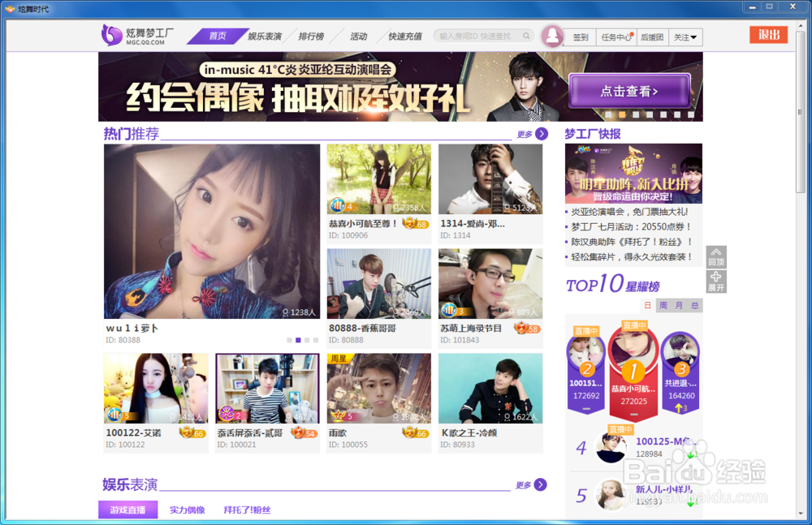Open rank 1 avatar 恭喜小可航
Viewport: 812px width, 525px height.
click(x=633, y=350)
